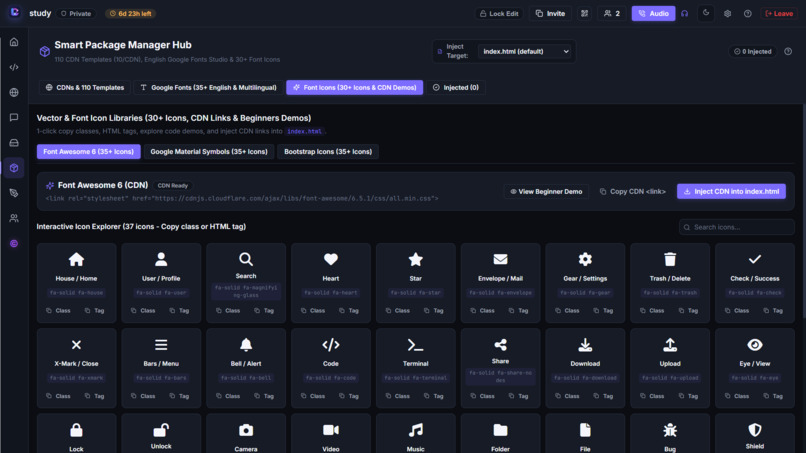Click the Terminal icon card

pyautogui.click(x=416, y=368)
